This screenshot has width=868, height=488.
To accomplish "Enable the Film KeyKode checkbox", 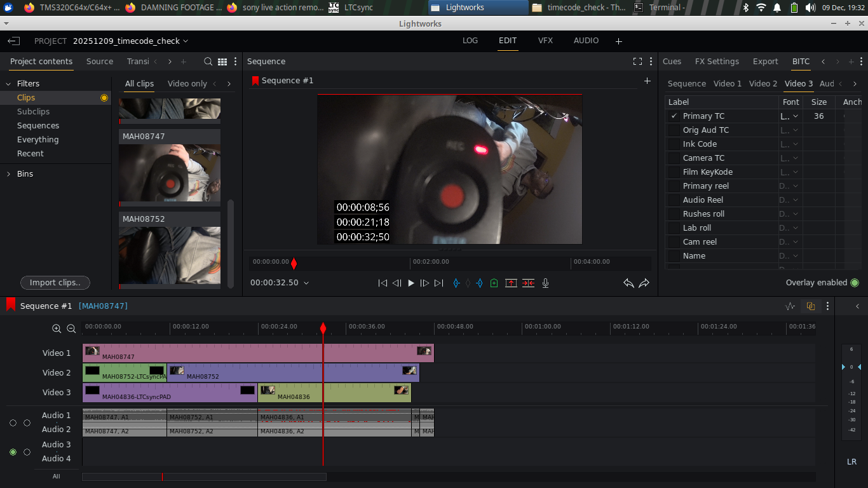I will click(x=674, y=172).
